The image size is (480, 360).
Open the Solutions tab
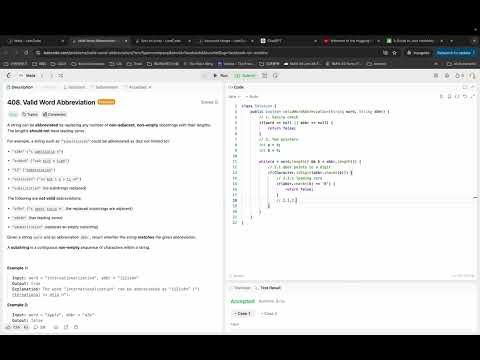click(74, 87)
